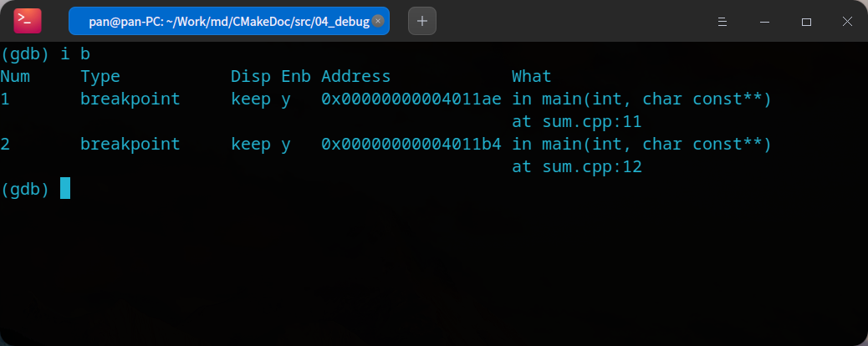Select the pan@pan-PC 04_debug tab
Viewport: 868px width, 346px height.
(228, 21)
